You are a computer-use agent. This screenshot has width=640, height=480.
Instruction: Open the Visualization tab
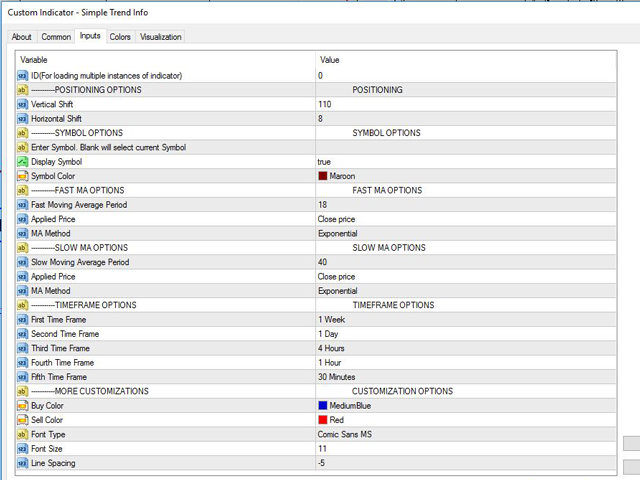[x=160, y=37]
